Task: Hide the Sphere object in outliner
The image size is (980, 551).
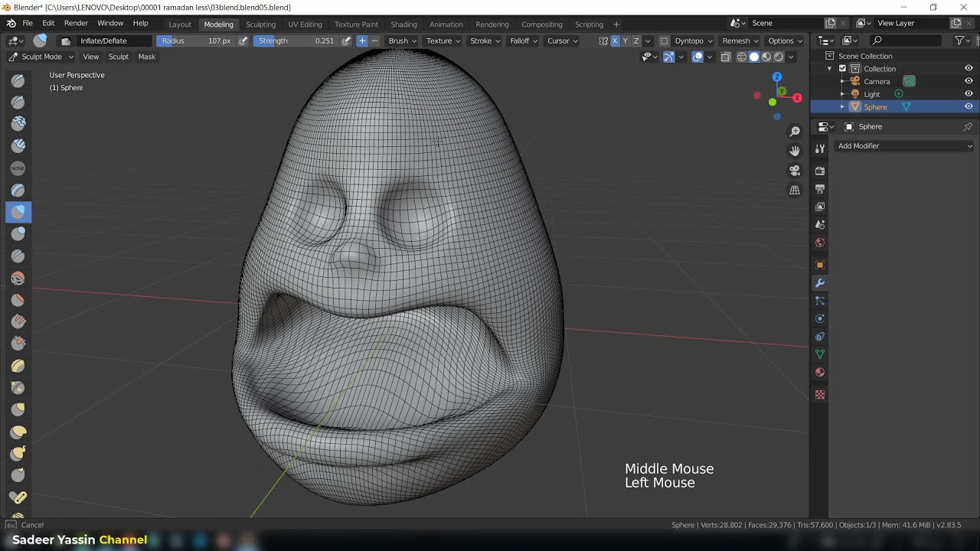Action: (x=969, y=107)
